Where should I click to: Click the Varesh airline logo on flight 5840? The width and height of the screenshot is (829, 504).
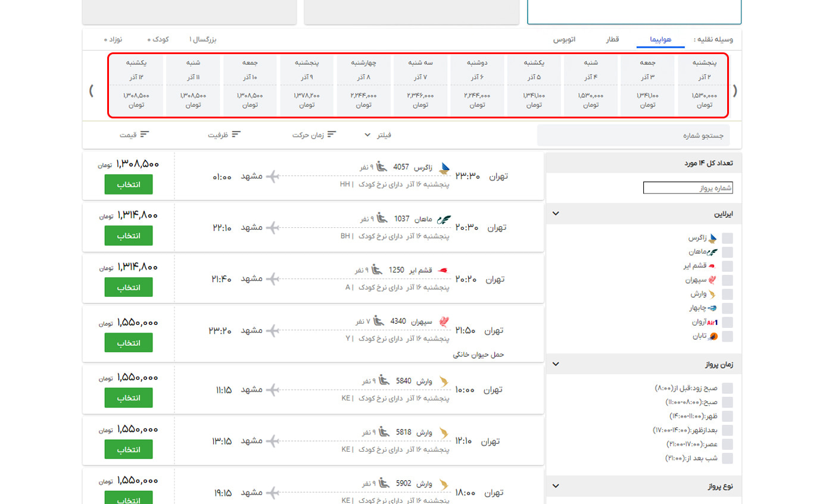coord(444,381)
